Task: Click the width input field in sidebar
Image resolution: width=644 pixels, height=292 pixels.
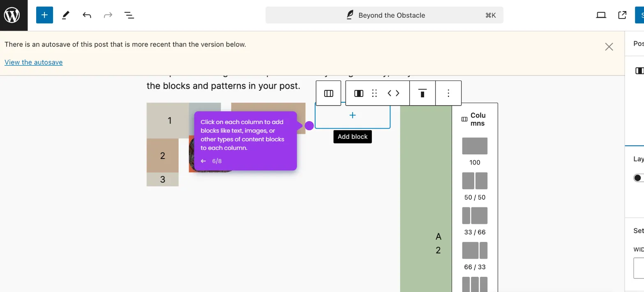Action: click(x=639, y=268)
